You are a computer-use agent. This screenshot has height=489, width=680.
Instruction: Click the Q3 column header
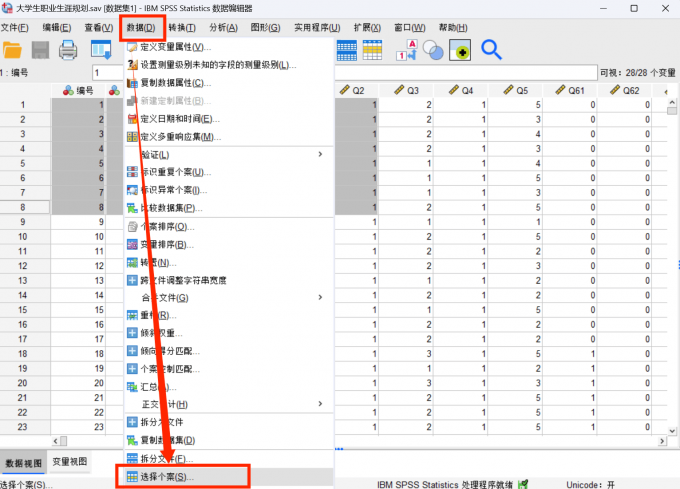(406, 91)
